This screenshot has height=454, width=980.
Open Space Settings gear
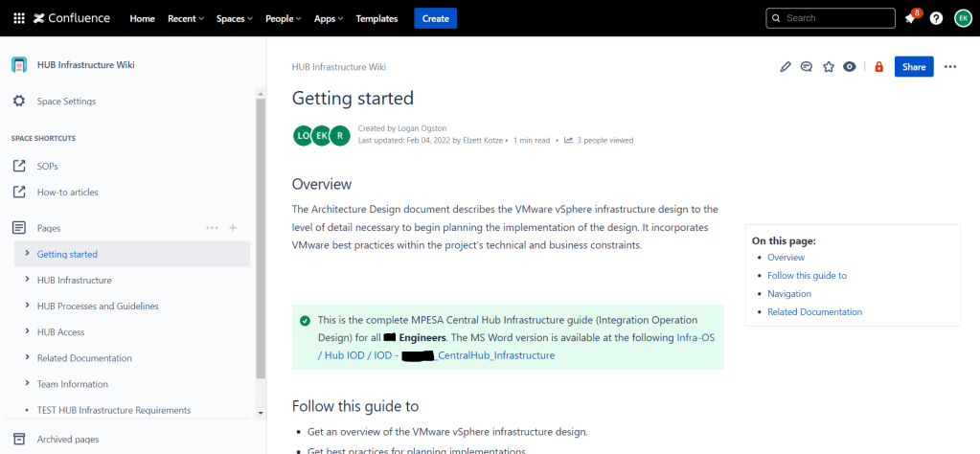point(19,102)
